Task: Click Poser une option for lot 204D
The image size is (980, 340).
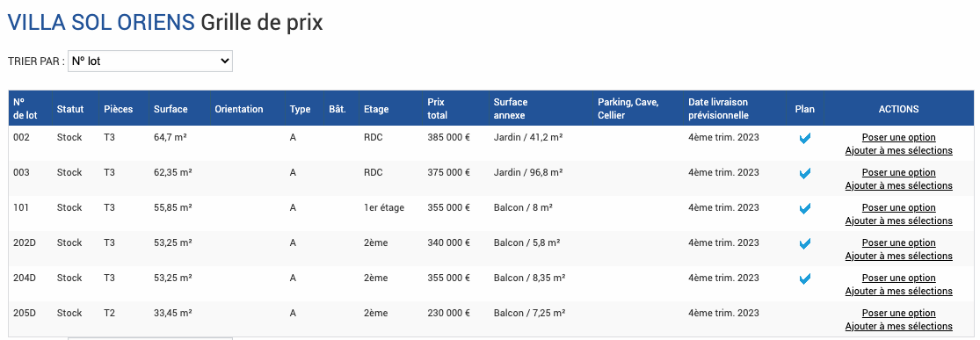Action: tap(899, 278)
